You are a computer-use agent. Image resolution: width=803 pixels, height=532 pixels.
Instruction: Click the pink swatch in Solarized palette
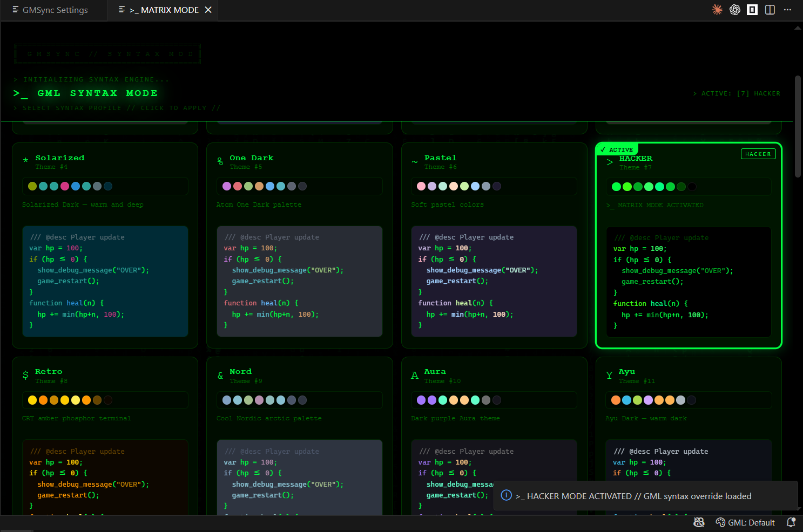point(65,186)
